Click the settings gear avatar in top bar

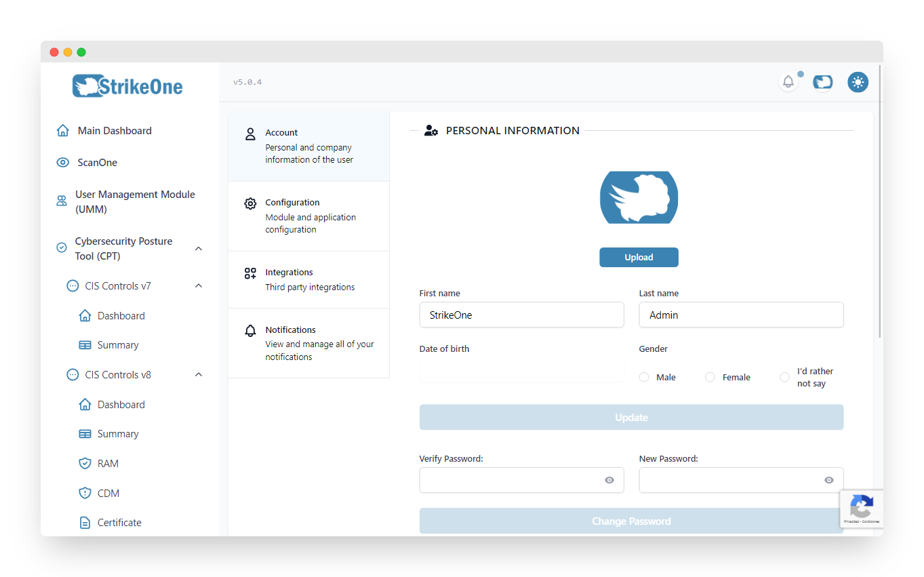tap(858, 81)
